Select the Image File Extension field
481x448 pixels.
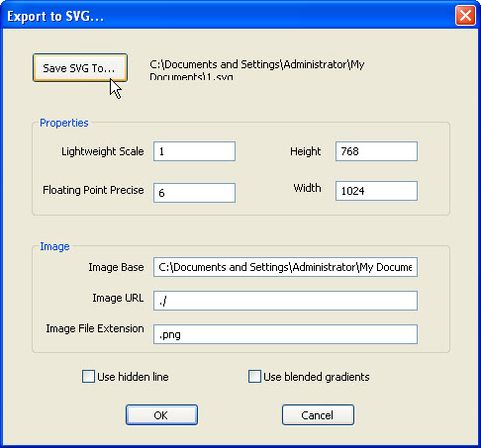(x=285, y=334)
